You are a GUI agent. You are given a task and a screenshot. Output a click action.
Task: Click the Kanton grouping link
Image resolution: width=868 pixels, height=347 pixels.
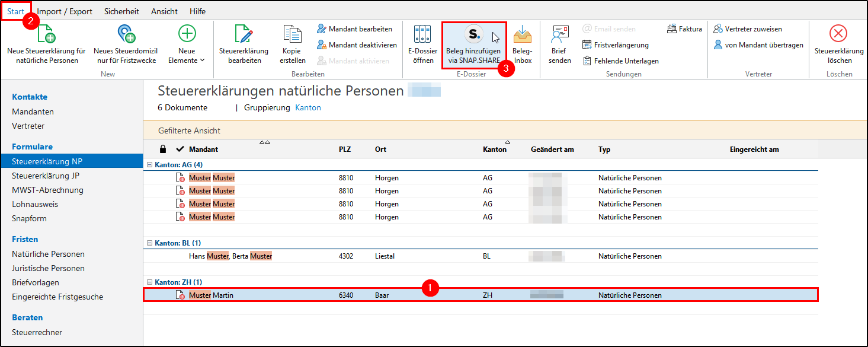pos(308,108)
